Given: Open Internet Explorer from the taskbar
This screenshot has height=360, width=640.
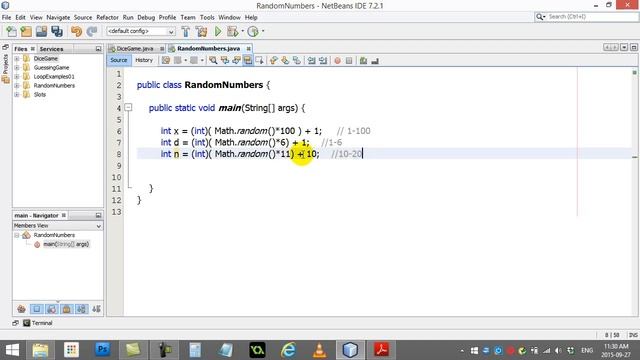Looking at the screenshot, I should point(288,350).
